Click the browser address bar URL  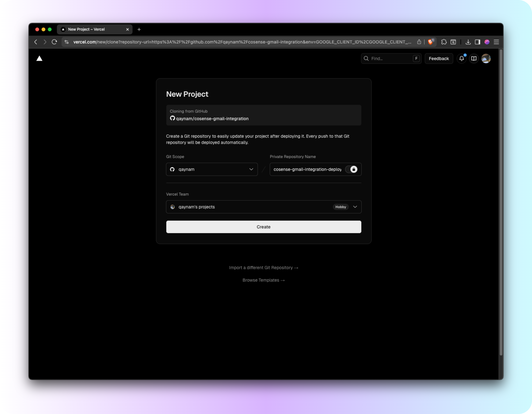(242, 42)
